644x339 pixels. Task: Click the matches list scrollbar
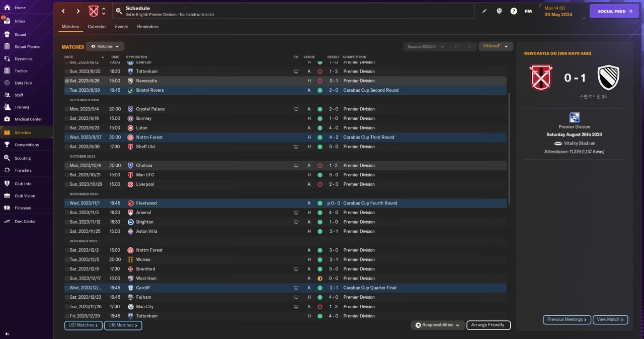[x=509, y=149]
